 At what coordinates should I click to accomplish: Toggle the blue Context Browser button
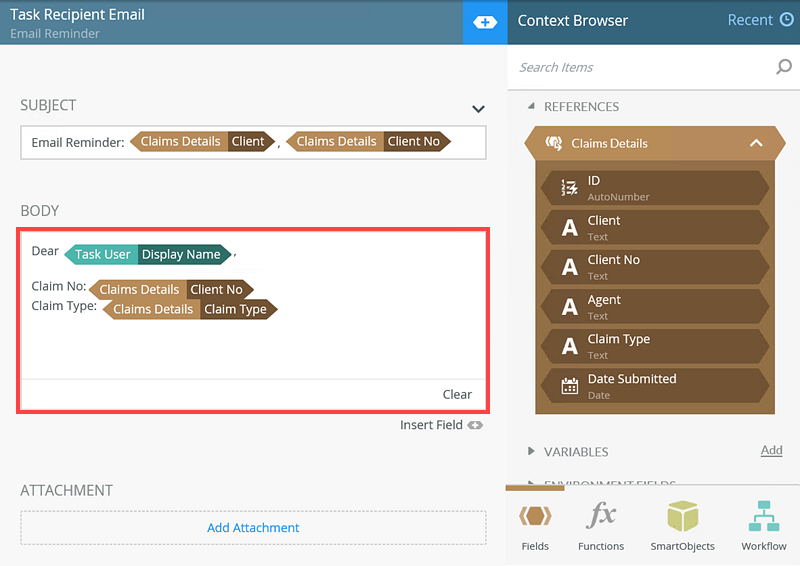pos(485,22)
